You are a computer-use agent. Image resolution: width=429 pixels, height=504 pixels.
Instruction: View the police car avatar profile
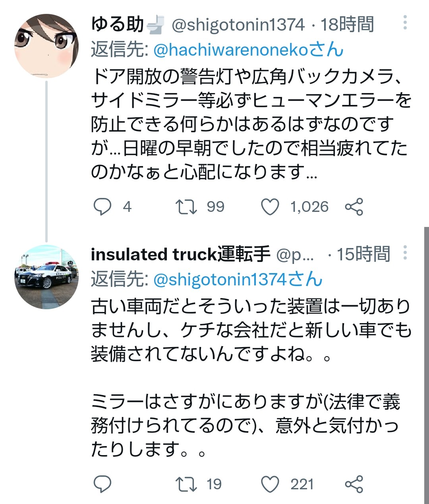tap(46, 277)
